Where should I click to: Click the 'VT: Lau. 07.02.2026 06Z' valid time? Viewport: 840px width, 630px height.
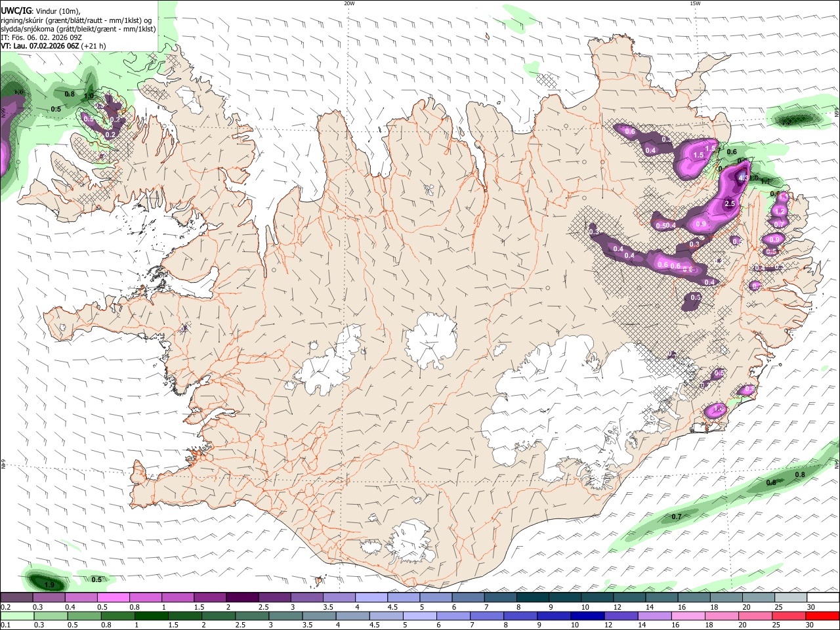40,46
